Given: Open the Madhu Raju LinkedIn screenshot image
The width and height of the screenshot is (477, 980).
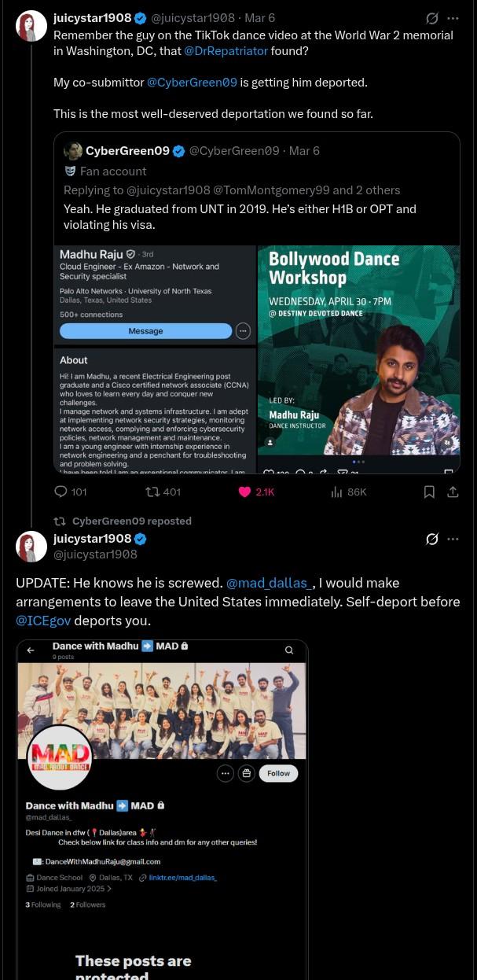Looking at the screenshot, I should pos(155,359).
